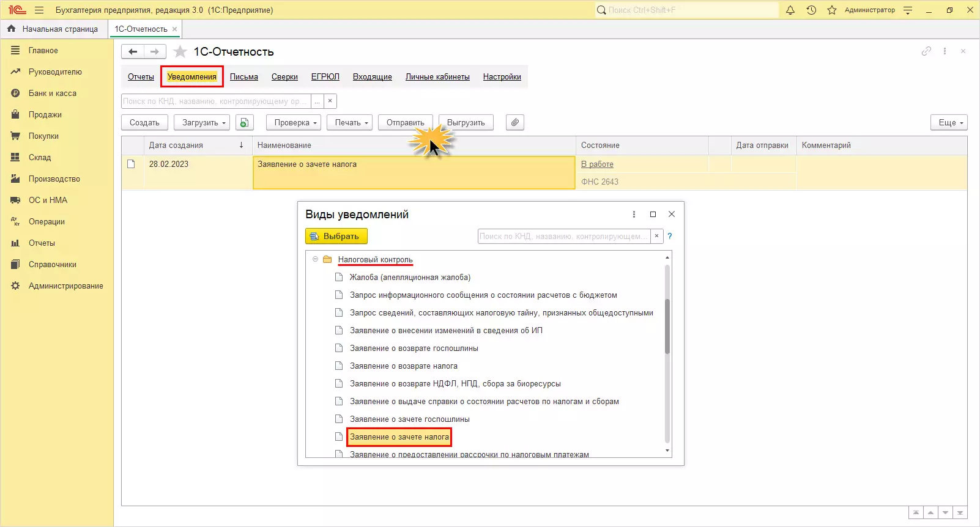980x527 pixels.
Task: Click the Отправить button
Action: (406, 123)
